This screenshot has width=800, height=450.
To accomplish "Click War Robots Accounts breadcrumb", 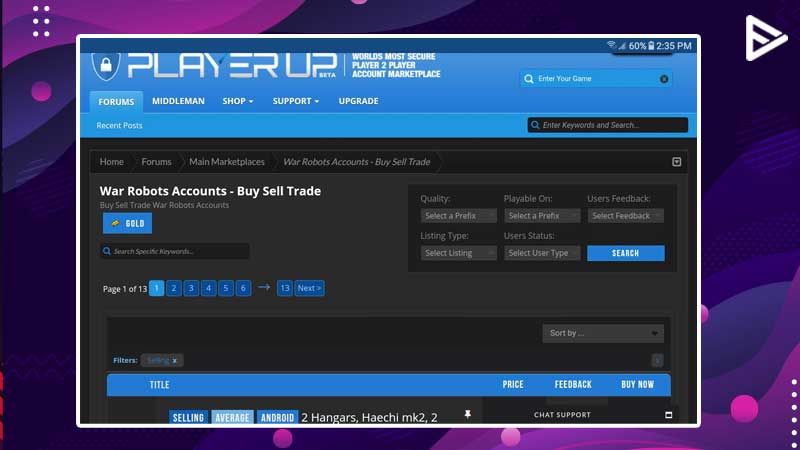I will pyautogui.click(x=357, y=162).
